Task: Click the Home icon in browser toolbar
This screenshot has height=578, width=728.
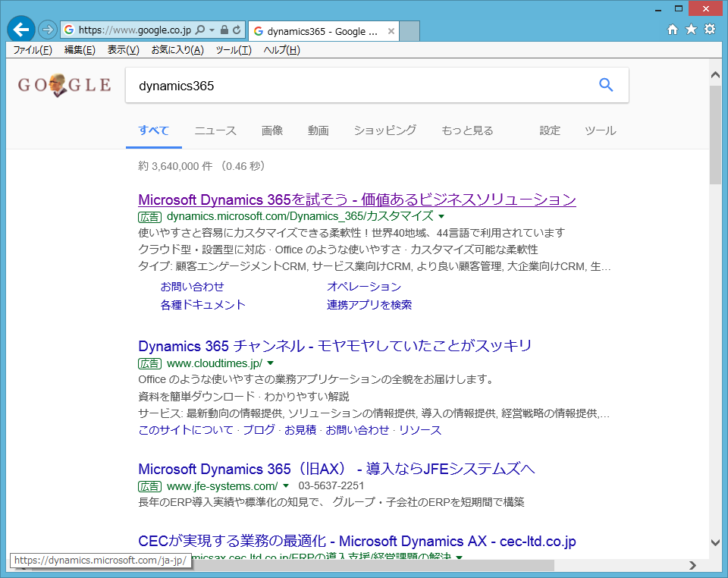Action: (x=673, y=30)
